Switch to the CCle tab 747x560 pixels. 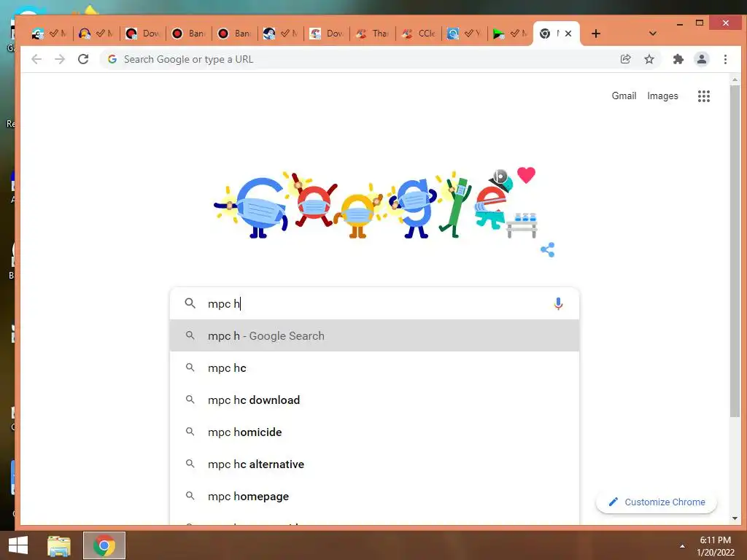[x=419, y=34]
